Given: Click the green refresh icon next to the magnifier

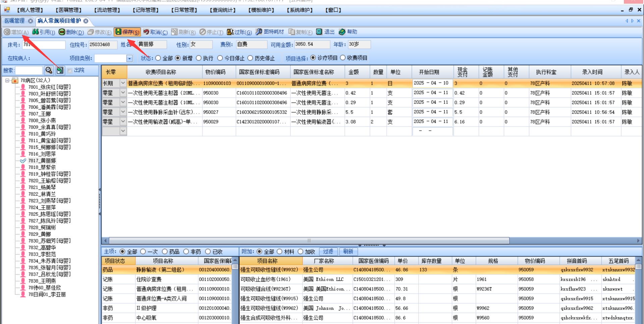Looking at the screenshot, I should [x=60, y=70].
